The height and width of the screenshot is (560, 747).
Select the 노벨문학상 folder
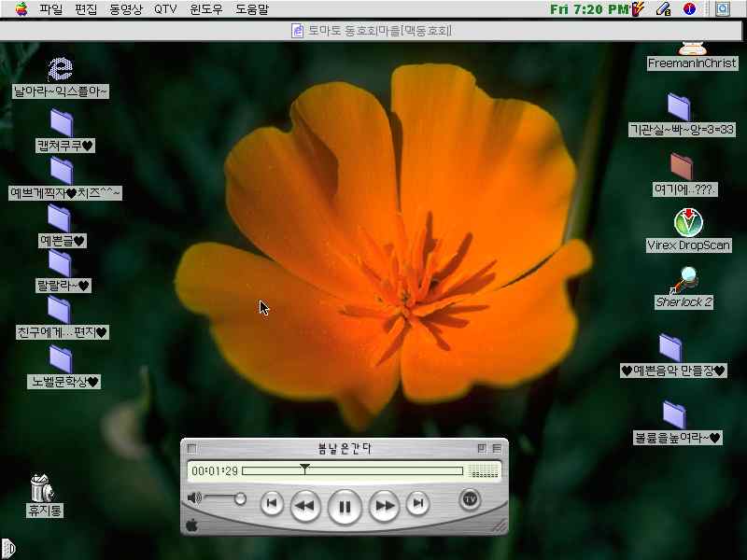point(62,358)
